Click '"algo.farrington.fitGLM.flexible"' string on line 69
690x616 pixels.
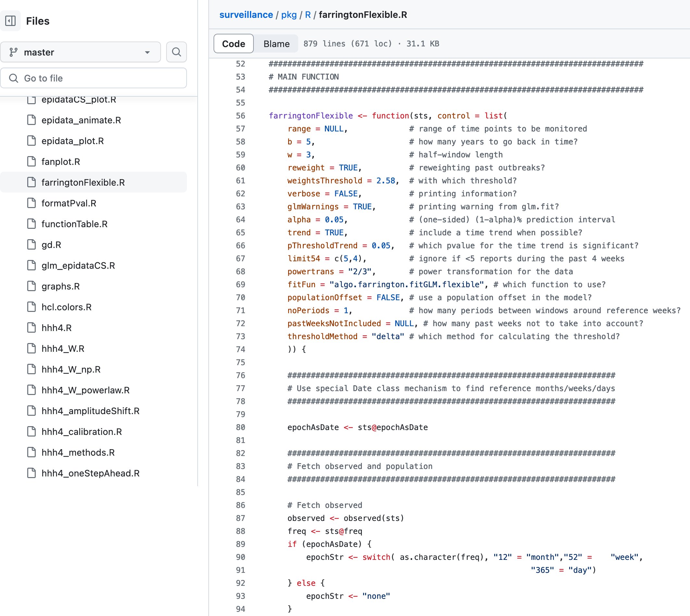[x=407, y=285]
